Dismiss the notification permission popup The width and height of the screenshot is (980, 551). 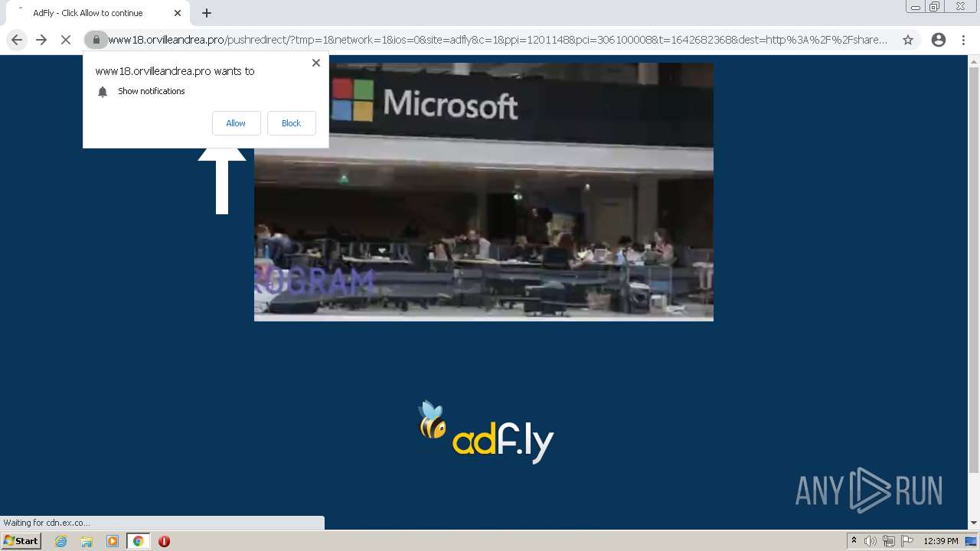(316, 63)
